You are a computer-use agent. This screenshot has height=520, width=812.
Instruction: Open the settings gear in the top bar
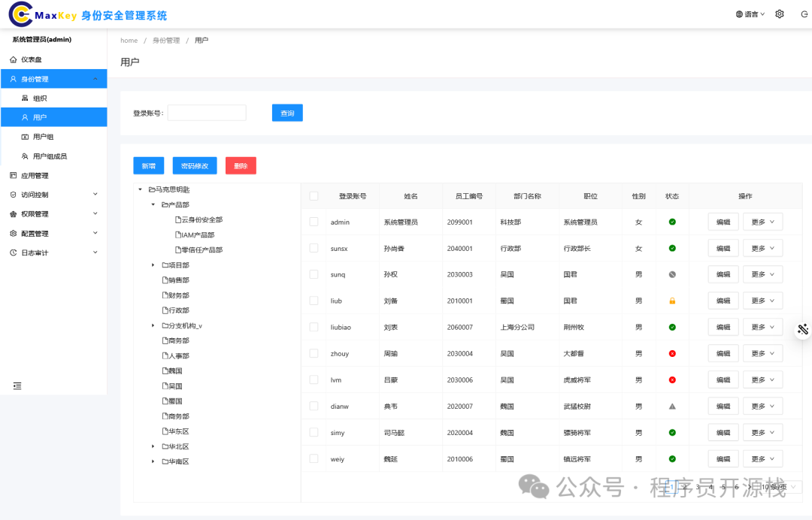coord(780,14)
